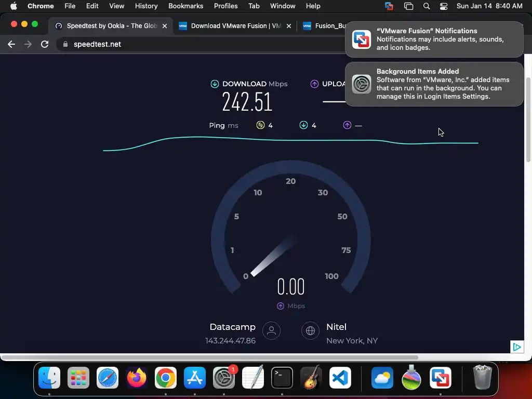Close the Speedtest by Ookla tab
The width and height of the screenshot is (532, 399).
[165, 26]
